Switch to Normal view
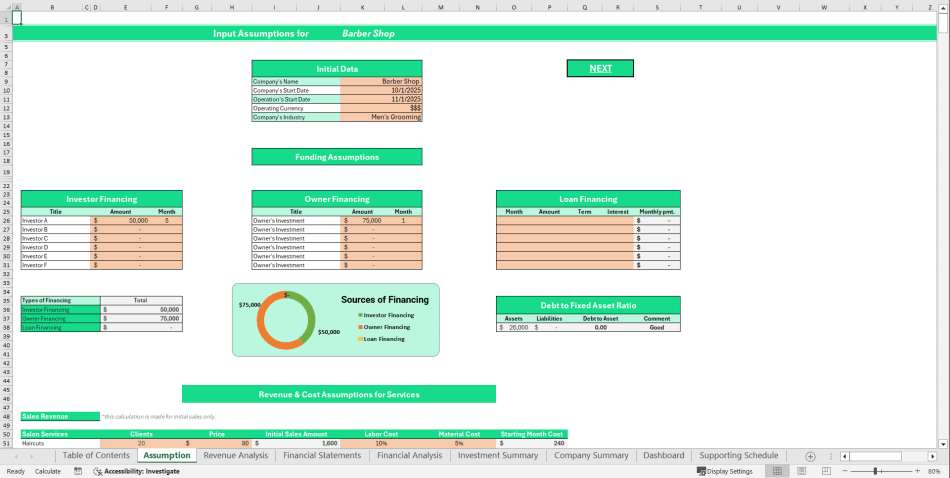The height and width of the screenshot is (478, 950). point(777,471)
